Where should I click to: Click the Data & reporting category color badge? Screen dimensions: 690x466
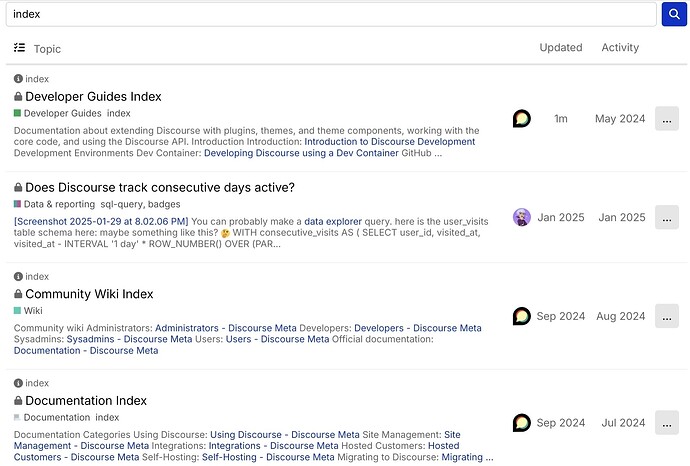(x=17, y=204)
